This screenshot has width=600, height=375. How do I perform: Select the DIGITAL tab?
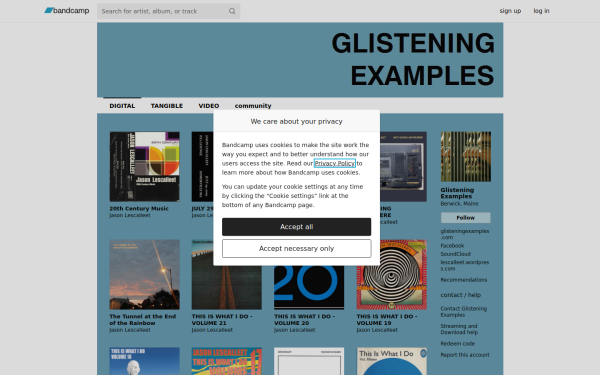(122, 106)
